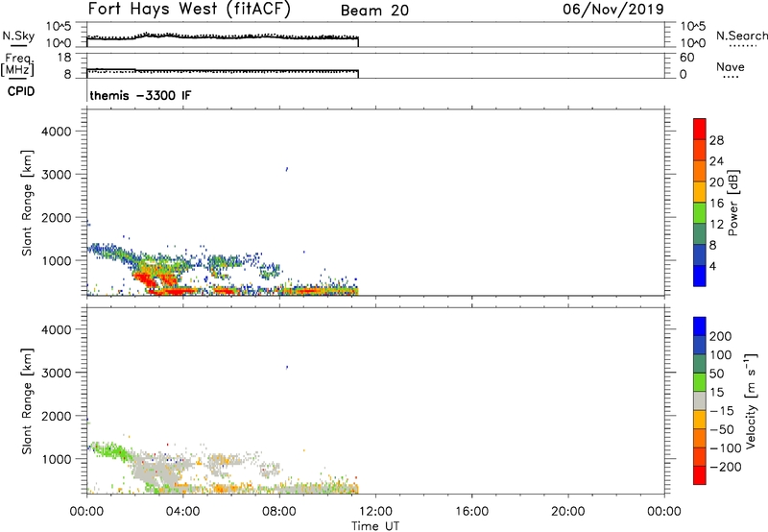Click the 'Nave' legend label
Image resolution: width=768 pixels, height=532 pixels.
coord(731,67)
